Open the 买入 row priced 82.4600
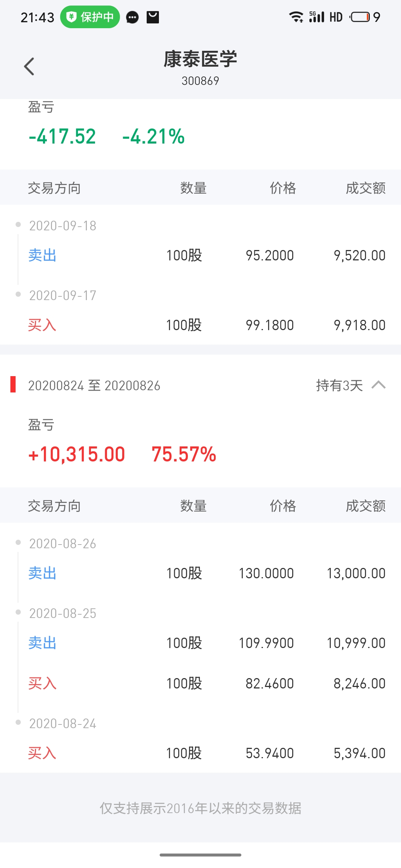401x868 pixels. 200,684
